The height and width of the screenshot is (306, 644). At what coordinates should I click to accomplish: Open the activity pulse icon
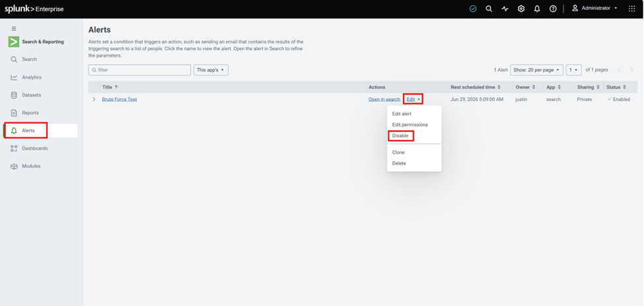505,9
